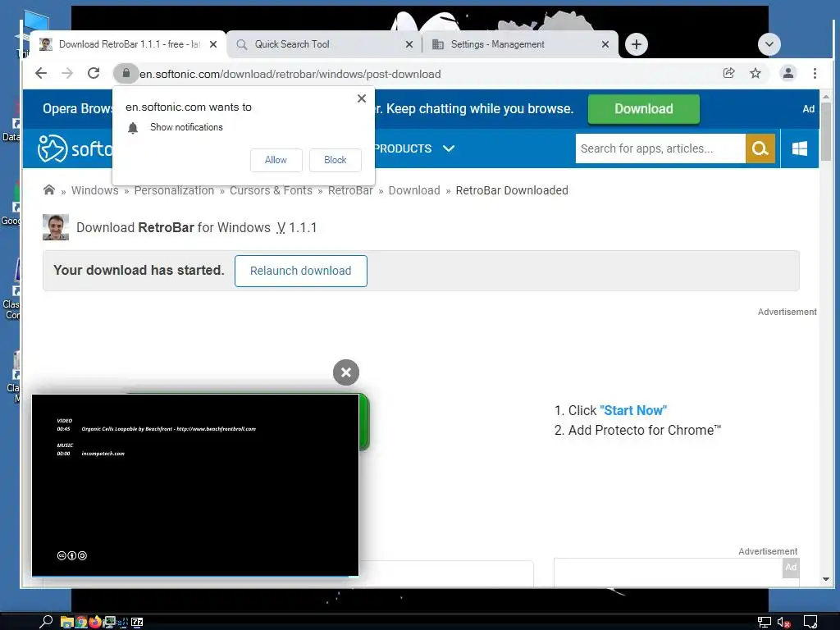Close the Settings - Management tab
This screenshot has width=840, height=630.
pyautogui.click(x=605, y=44)
